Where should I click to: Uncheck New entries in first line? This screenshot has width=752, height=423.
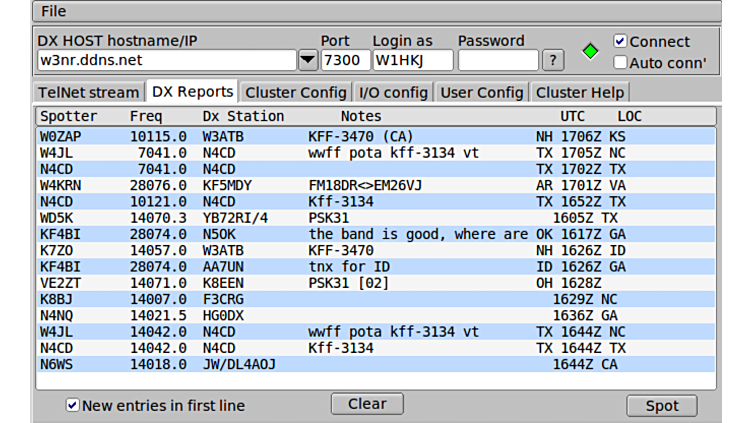click(x=72, y=405)
